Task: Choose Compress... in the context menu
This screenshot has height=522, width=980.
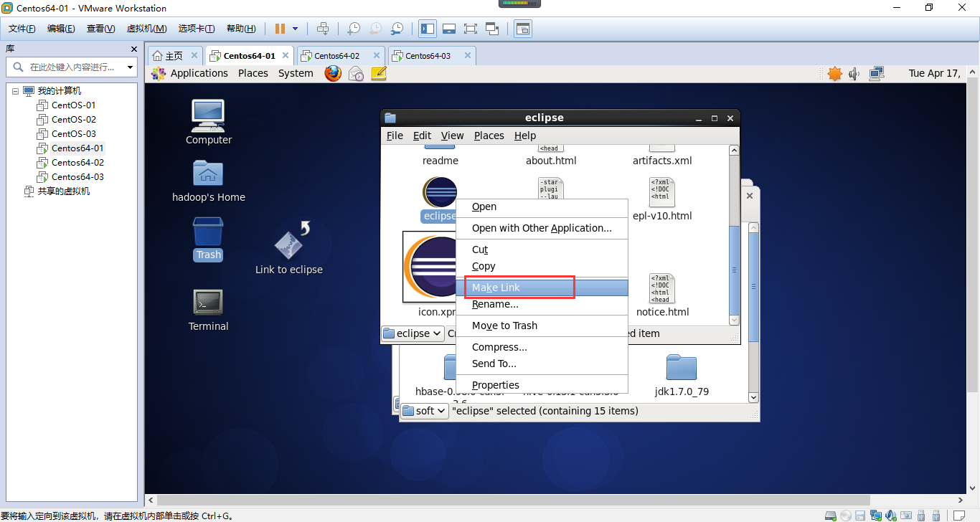Action: coord(542,347)
